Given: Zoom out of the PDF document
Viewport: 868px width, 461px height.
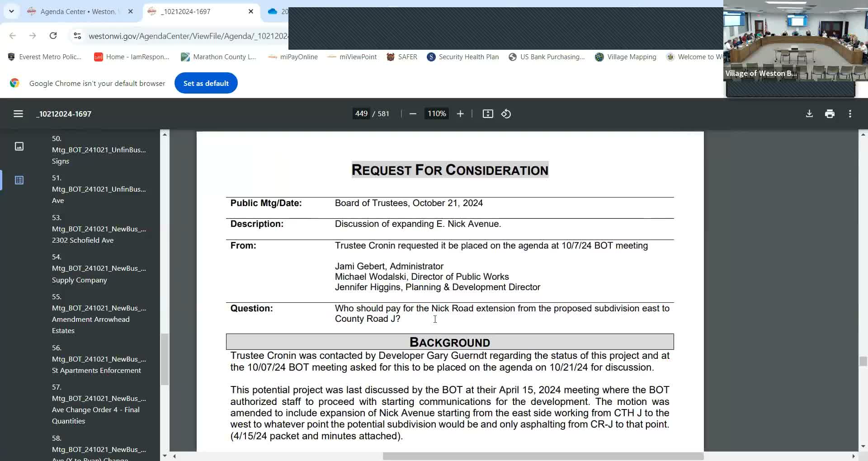Looking at the screenshot, I should pyautogui.click(x=413, y=114).
